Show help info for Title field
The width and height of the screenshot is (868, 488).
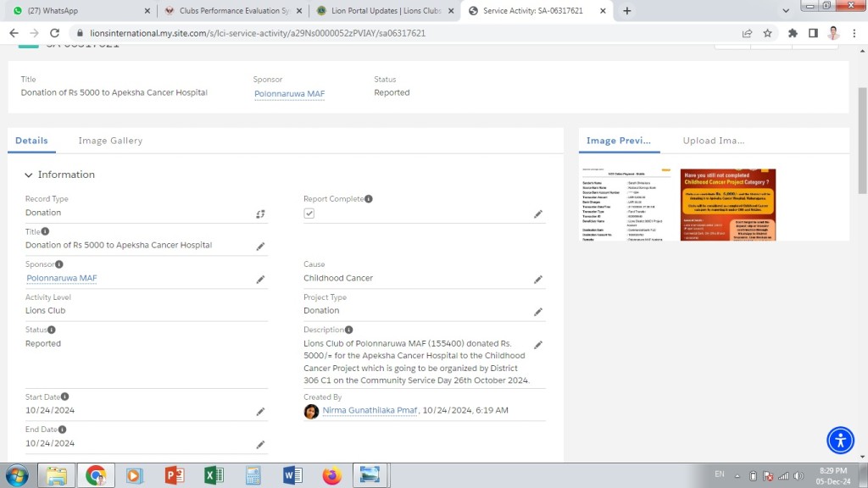click(x=45, y=231)
